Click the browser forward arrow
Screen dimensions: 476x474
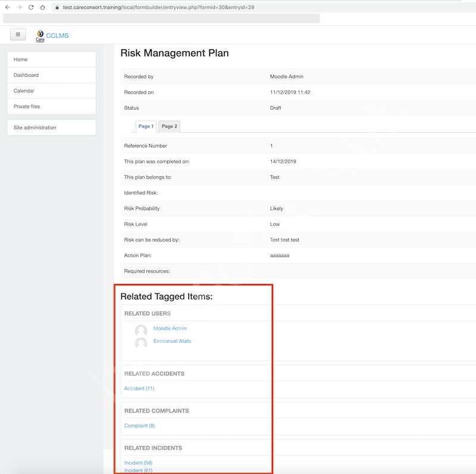click(19, 7)
